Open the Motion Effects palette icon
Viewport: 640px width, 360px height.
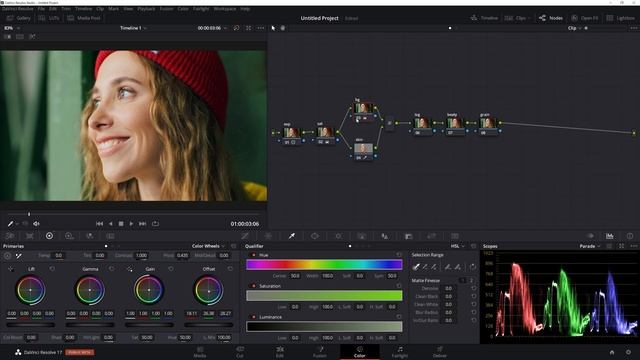[x=110, y=236]
